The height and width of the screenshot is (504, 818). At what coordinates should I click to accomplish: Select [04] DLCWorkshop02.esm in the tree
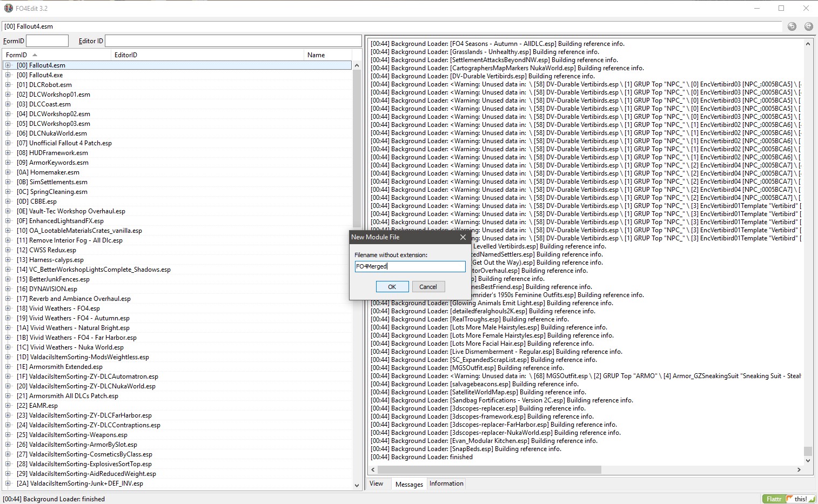click(x=53, y=114)
